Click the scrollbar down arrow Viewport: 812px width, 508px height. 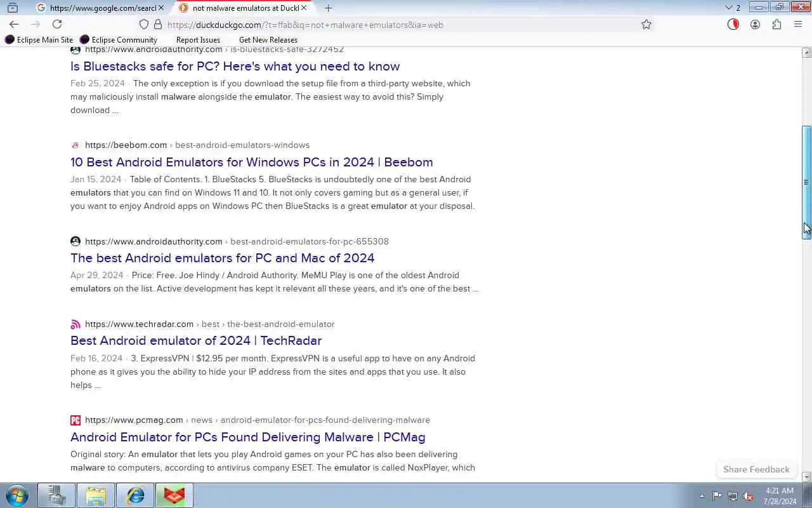[x=806, y=476]
